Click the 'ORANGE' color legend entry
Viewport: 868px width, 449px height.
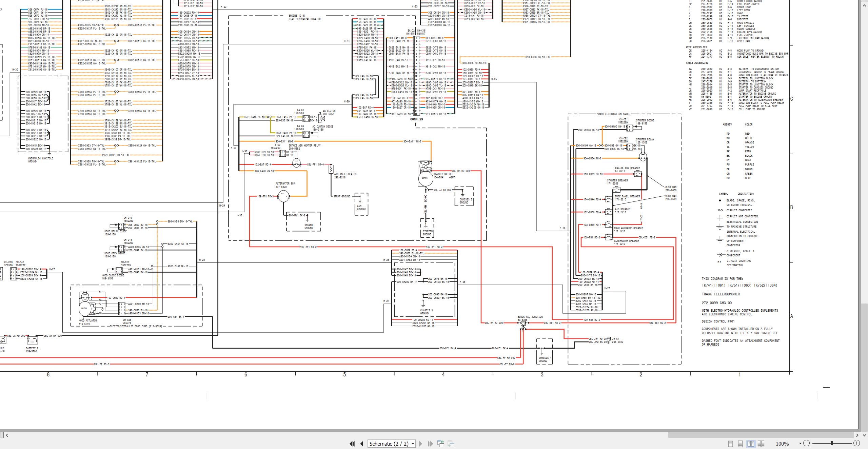tap(749, 142)
